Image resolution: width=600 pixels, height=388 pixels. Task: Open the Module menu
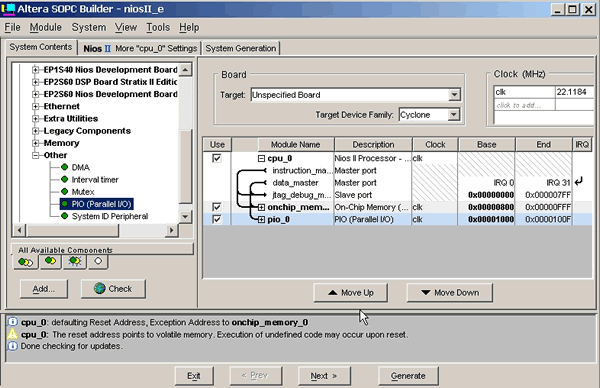46,28
